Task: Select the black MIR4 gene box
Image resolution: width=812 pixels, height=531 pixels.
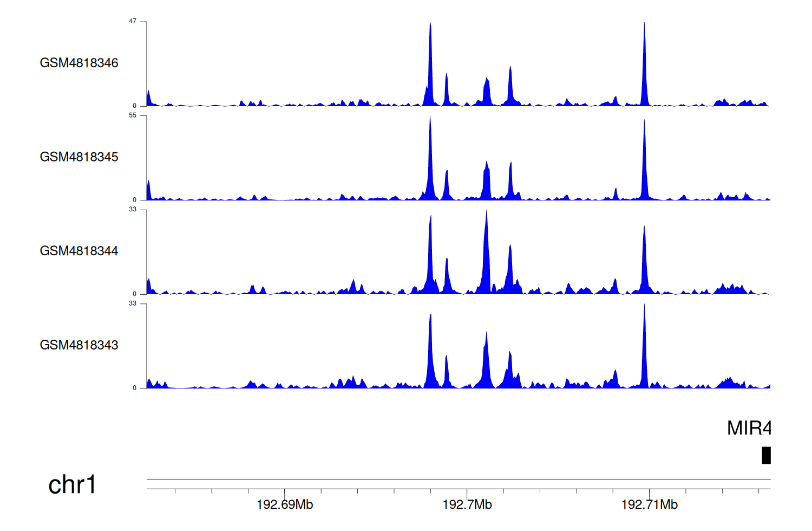Action: 766,455
